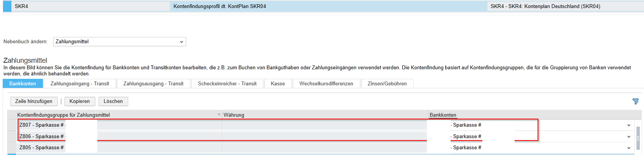Open the table filter icon
The width and height of the screenshot is (644, 155).
(636, 101)
